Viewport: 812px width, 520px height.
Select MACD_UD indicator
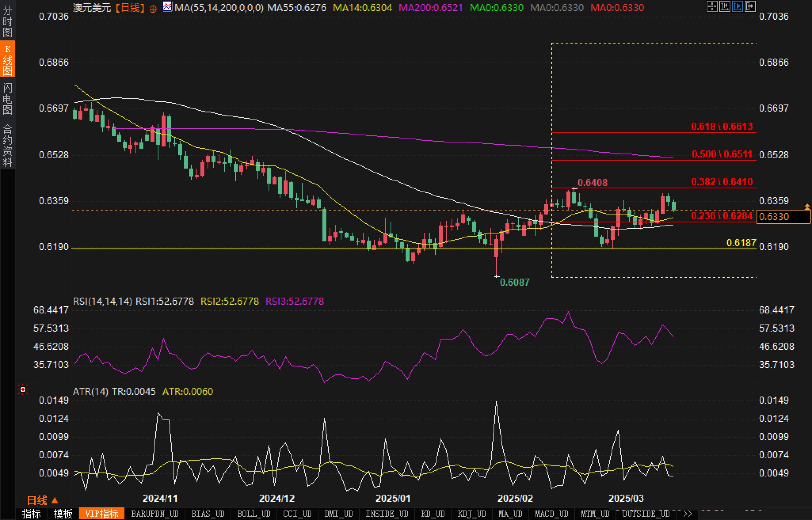[x=552, y=514]
